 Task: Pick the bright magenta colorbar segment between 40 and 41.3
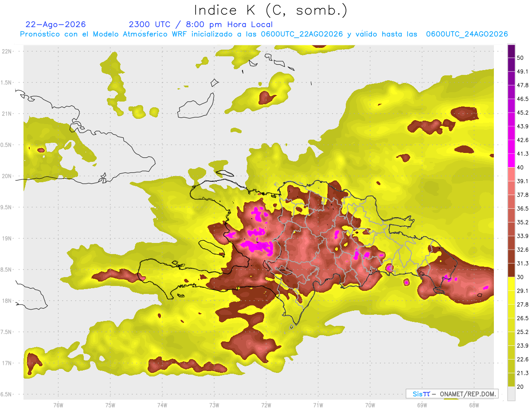click(x=512, y=160)
